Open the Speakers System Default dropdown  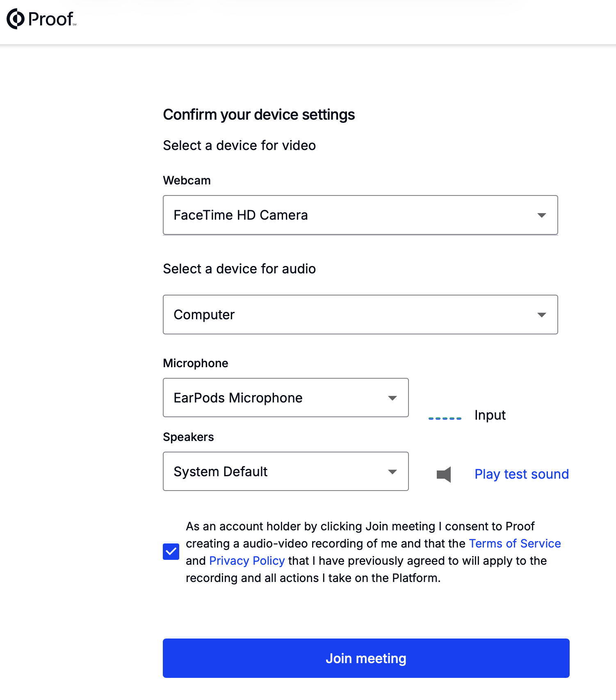tap(286, 471)
